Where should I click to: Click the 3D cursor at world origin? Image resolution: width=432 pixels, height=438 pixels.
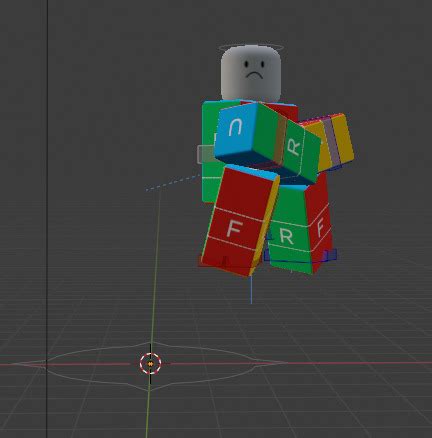pyautogui.click(x=150, y=364)
